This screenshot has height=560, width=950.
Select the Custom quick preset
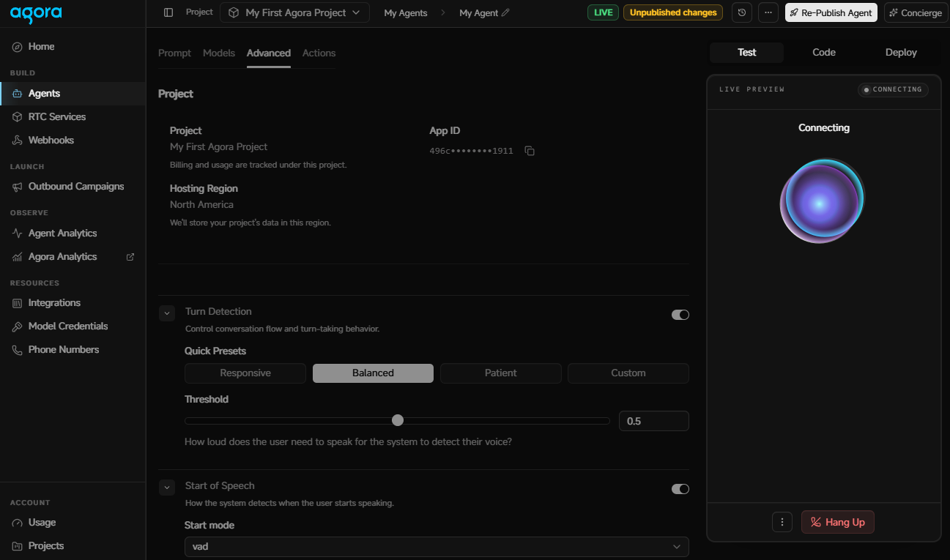tap(628, 373)
